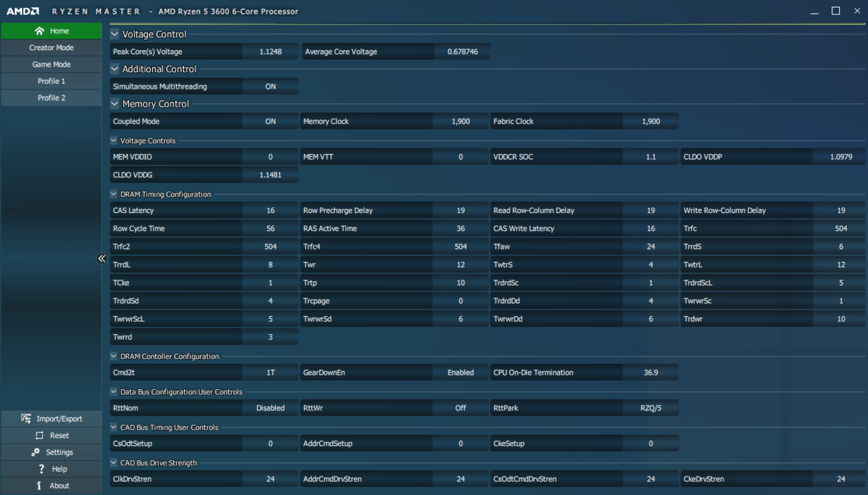Collapse the Additional Control section
The height and width of the screenshot is (495, 868).
[115, 69]
